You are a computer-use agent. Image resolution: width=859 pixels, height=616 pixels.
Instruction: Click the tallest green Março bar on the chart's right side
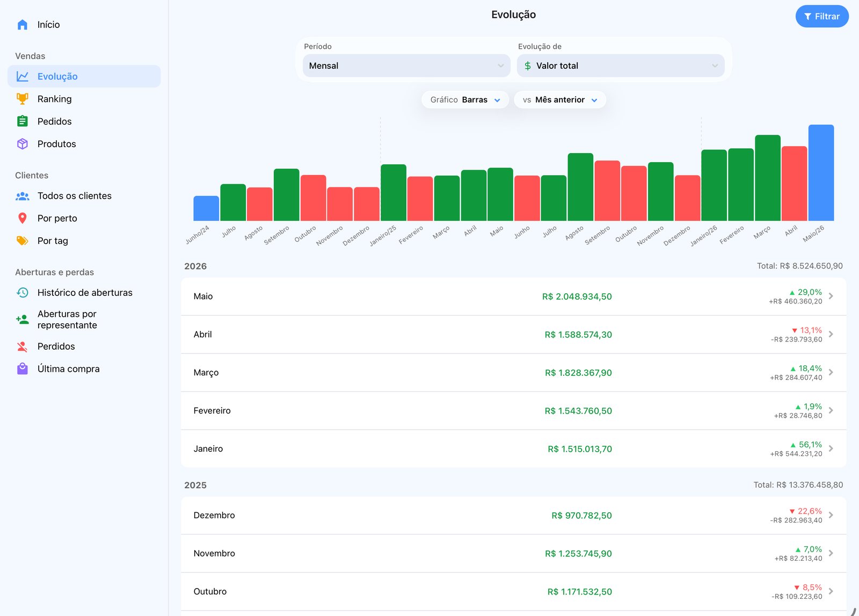pos(768,178)
